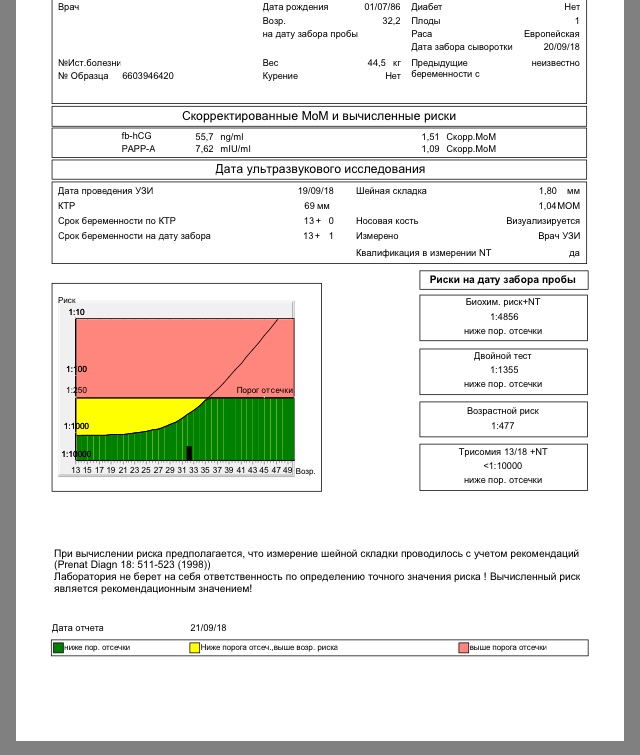Click the pink legend swatch for выше порога отсечки

pos(463,648)
